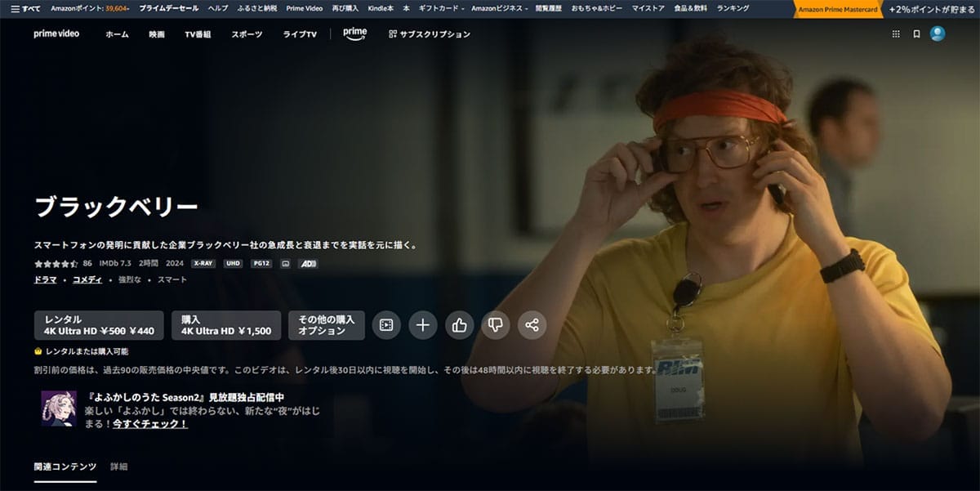Open ライブTV in Prime Video nav
This screenshot has width=980, height=491.
coord(300,34)
